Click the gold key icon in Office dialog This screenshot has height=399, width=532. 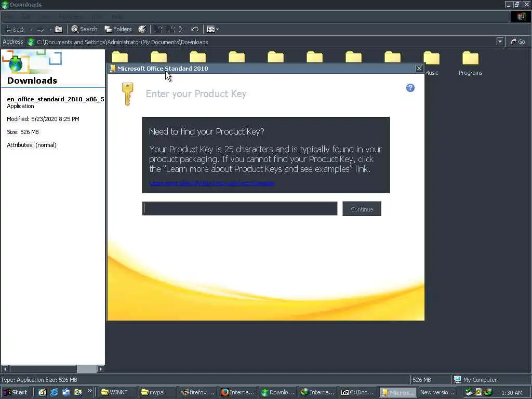(128, 94)
